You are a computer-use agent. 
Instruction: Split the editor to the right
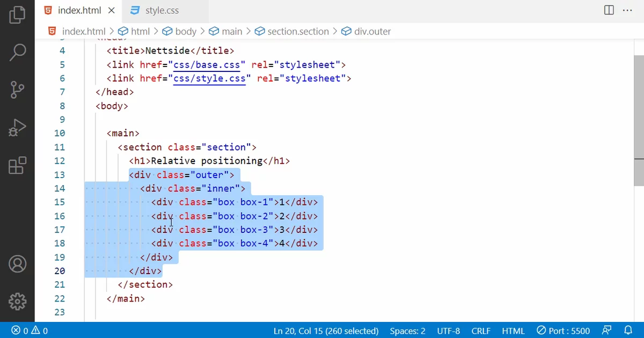click(609, 10)
